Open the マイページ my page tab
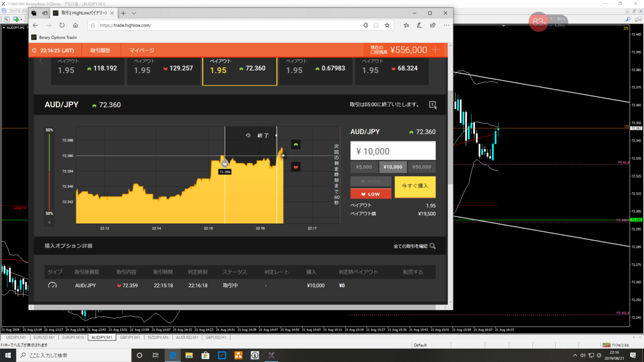Image resolution: width=644 pixels, height=362 pixels. pyautogui.click(x=142, y=50)
